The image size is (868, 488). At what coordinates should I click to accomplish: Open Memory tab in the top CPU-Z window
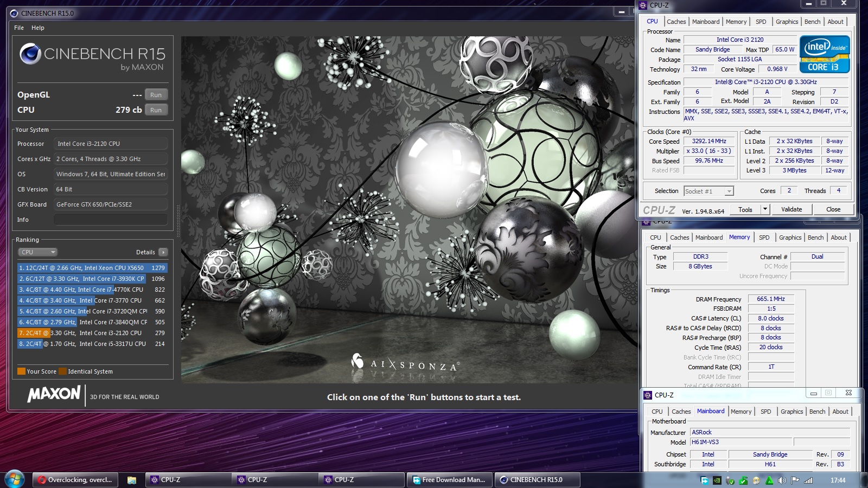[x=736, y=22]
